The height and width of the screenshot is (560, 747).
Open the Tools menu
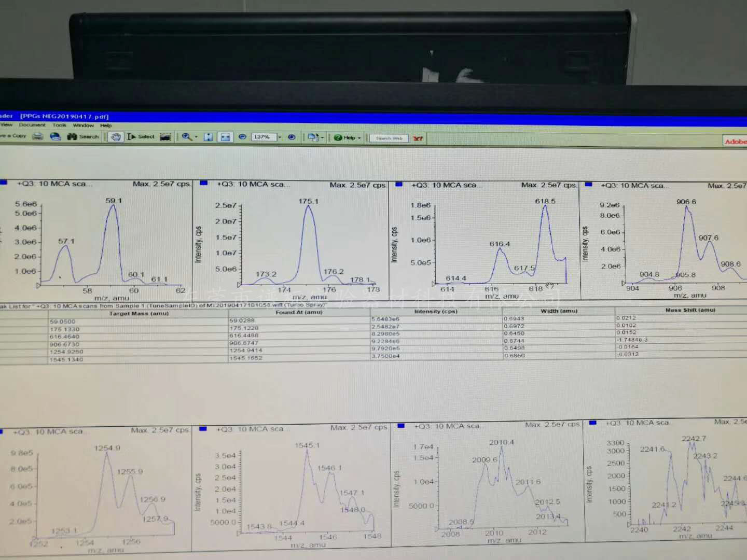point(59,125)
